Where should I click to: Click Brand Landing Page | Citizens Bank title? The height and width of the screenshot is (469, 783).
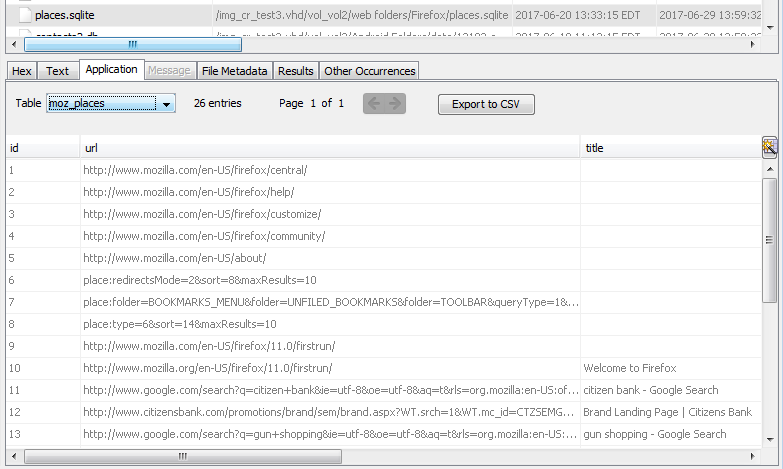coord(671,412)
